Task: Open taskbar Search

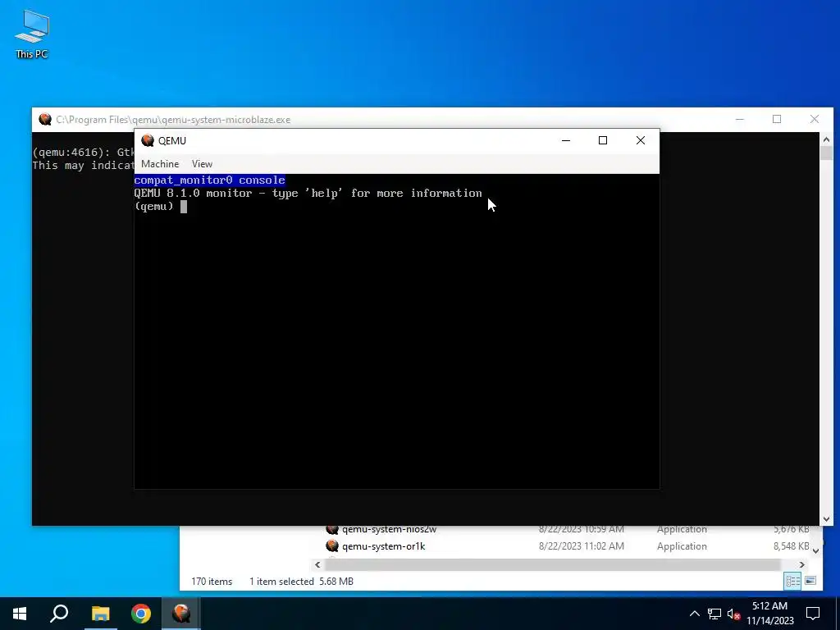Action: (x=59, y=614)
